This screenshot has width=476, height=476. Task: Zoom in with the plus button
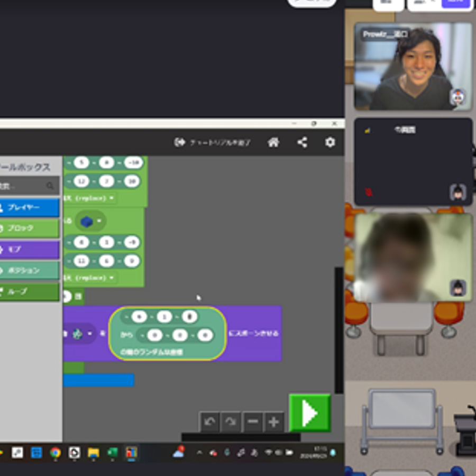[274, 422]
